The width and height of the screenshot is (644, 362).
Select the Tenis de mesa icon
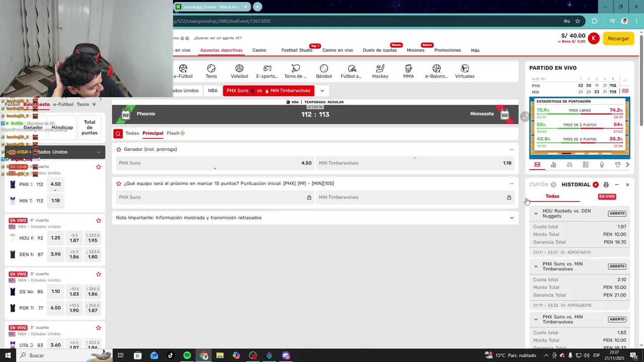click(x=295, y=71)
